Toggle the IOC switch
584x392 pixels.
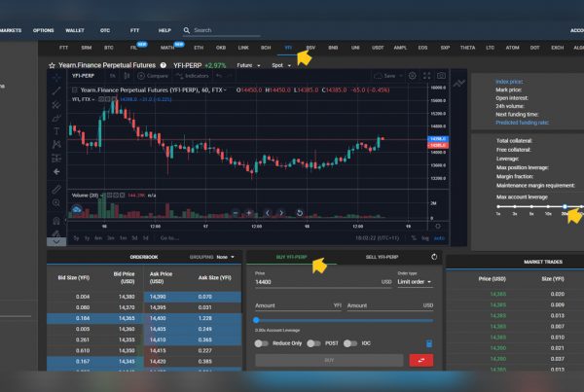(350, 343)
